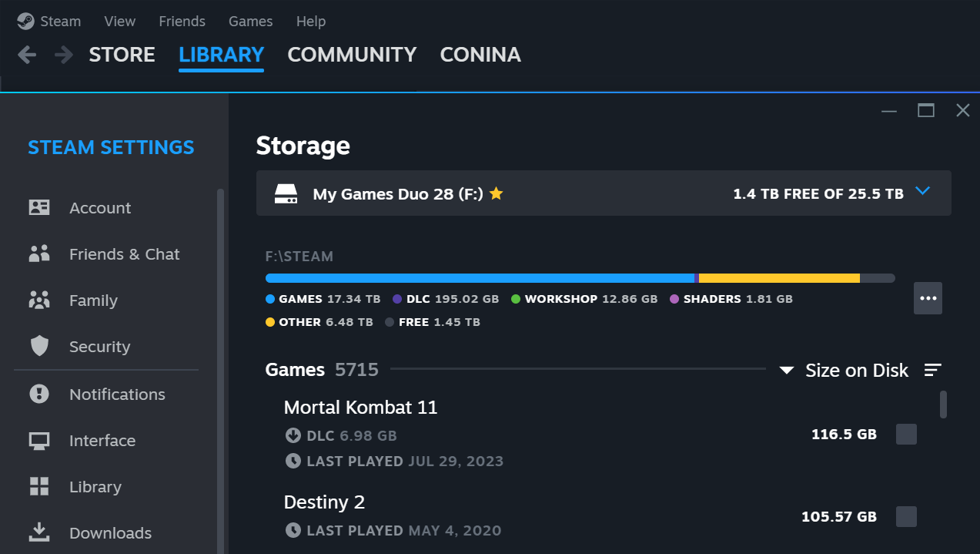Open the Size on Disk sort dropdown
The width and height of the screenshot is (980, 554).
(845, 371)
